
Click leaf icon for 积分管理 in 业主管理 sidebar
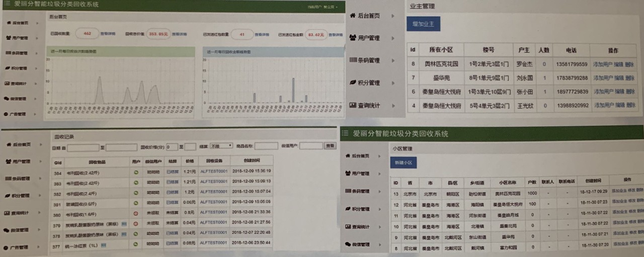click(x=353, y=83)
